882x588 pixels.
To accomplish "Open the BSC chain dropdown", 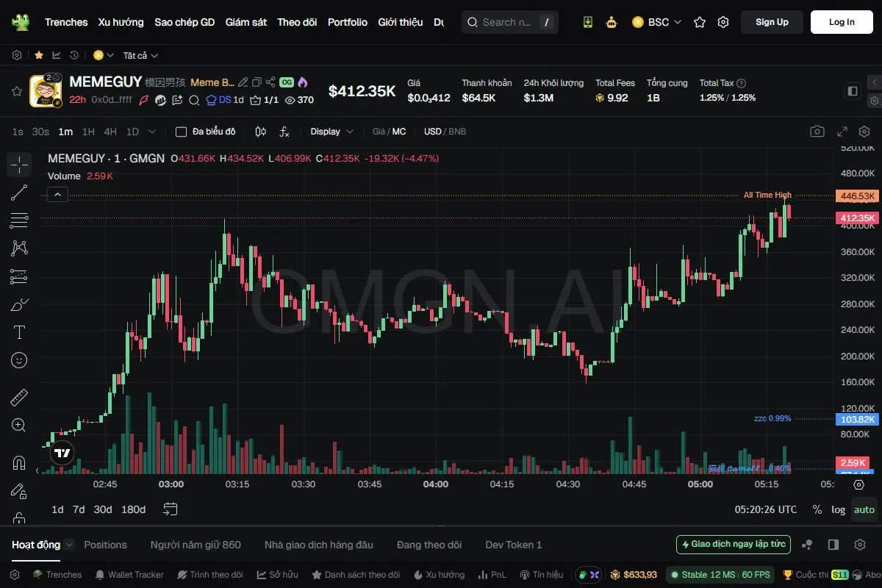I will click(x=656, y=22).
